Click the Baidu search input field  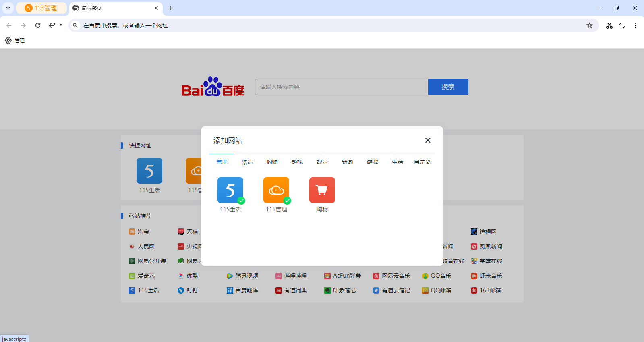[x=341, y=87]
